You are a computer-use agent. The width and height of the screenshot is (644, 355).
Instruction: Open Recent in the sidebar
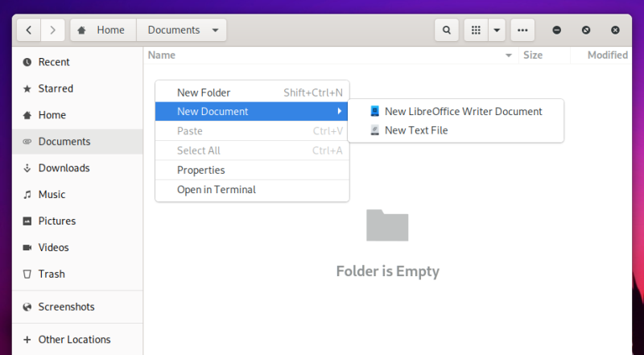(x=77, y=62)
